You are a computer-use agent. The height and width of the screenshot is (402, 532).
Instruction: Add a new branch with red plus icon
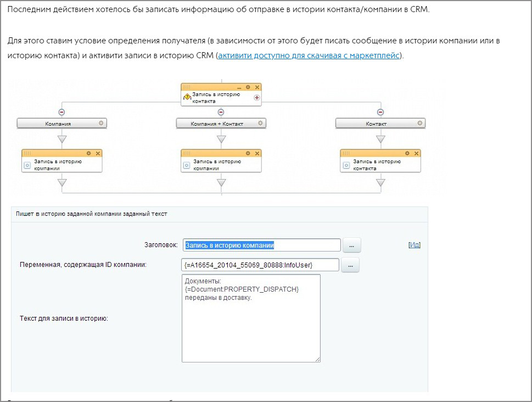pos(257,98)
